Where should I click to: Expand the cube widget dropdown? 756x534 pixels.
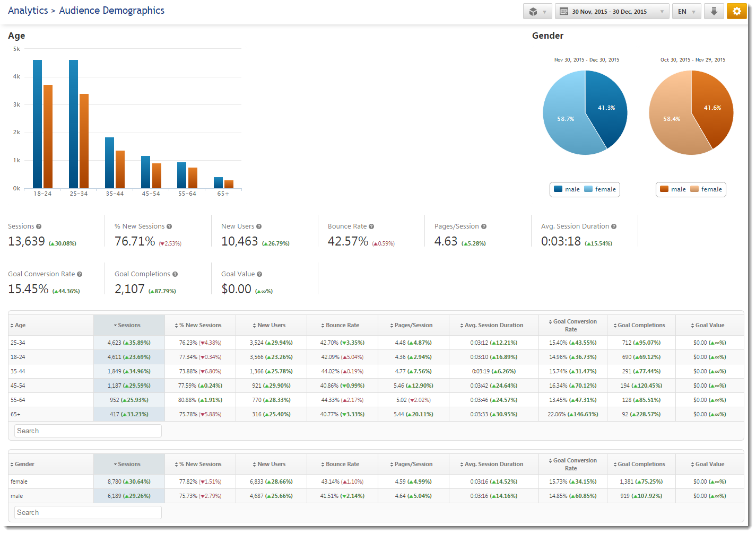pyautogui.click(x=537, y=11)
